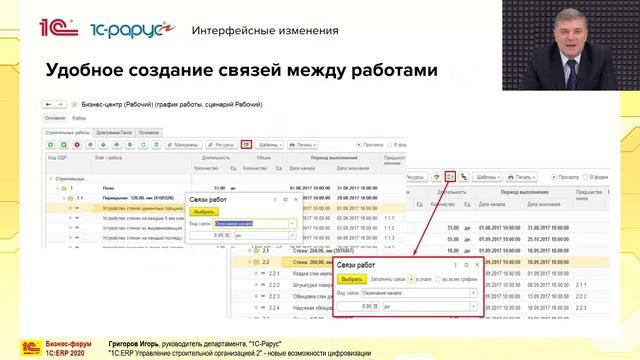Click the copy icon left of Материалы button

tap(156, 145)
